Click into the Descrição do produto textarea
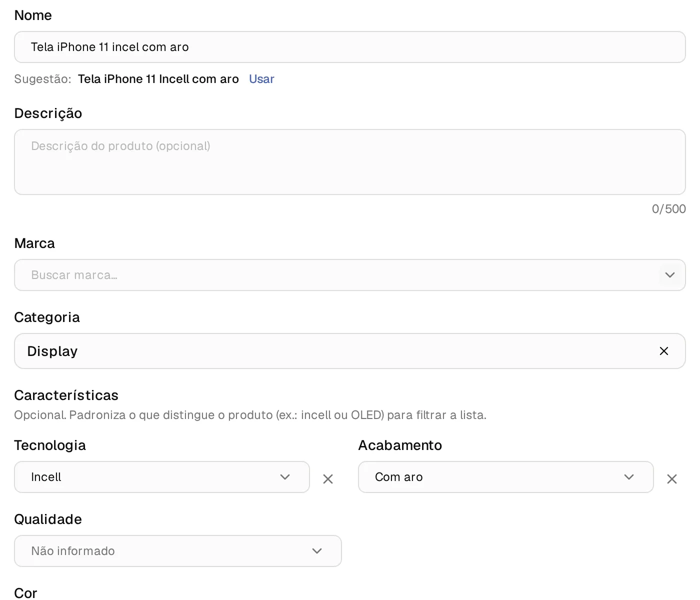Image resolution: width=700 pixels, height=600 pixels. tap(350, 162)
